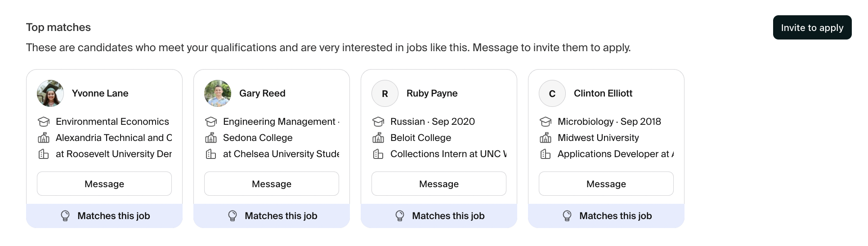Select Clinton Elliott's name
The image size is (868, 246).
(603, 93)
